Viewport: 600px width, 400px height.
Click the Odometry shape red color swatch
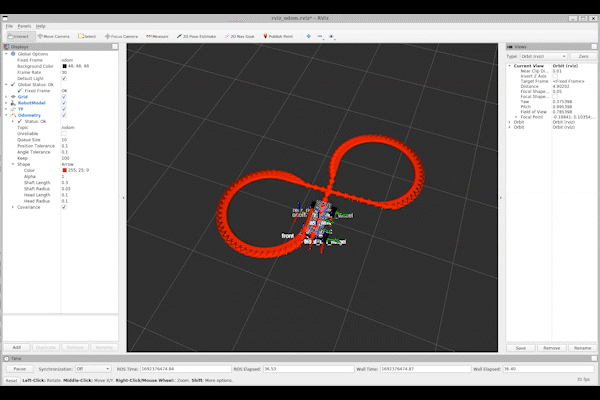(64, 170)
